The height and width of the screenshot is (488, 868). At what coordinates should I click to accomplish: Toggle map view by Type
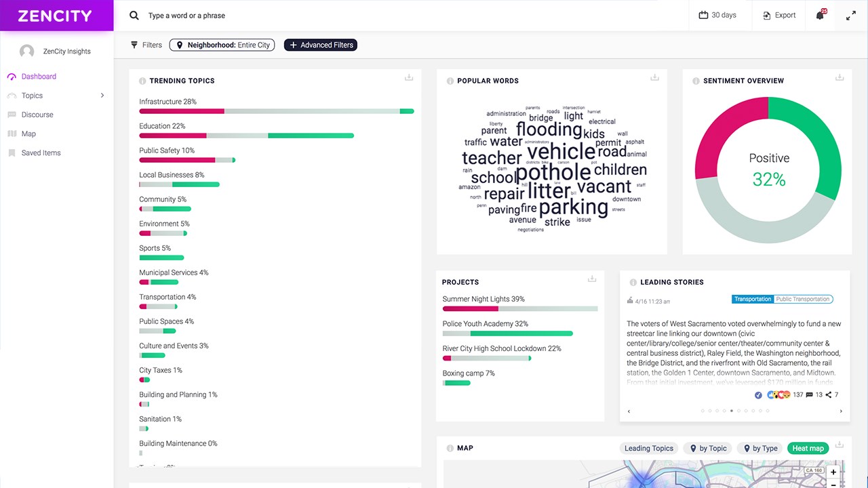[x=760, y=448]
